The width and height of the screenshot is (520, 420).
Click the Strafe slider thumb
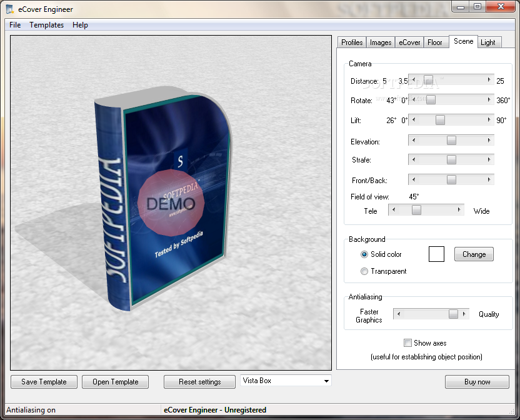click(x=451, y=159)
